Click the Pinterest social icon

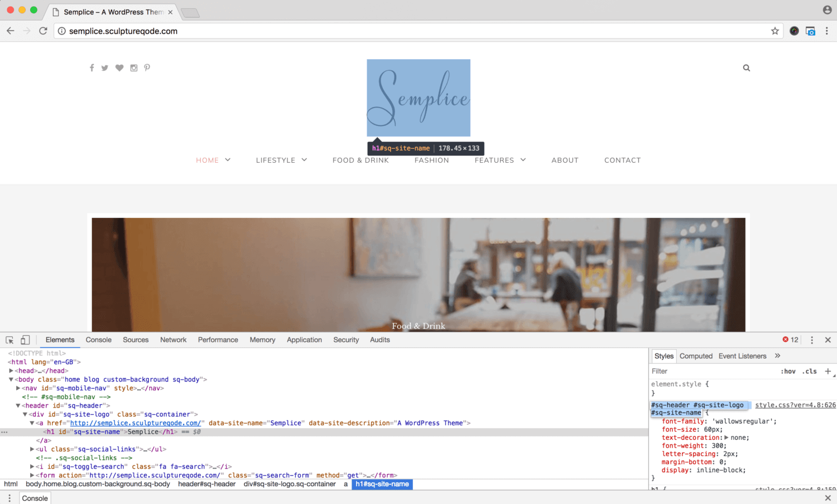tap(147, 68)
